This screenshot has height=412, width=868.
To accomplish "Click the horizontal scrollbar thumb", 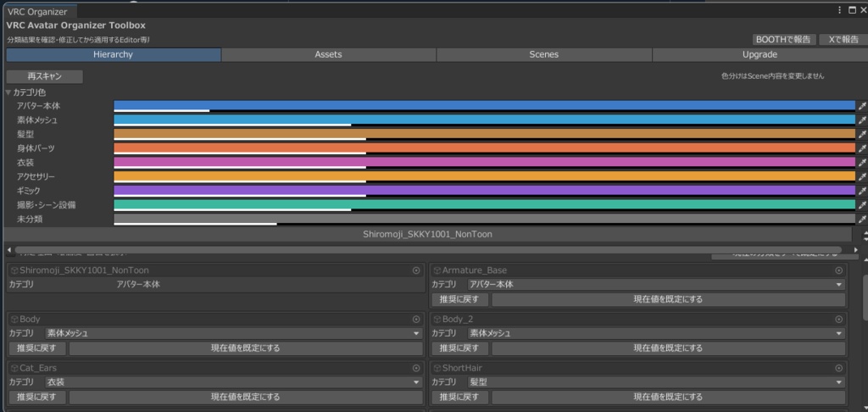I will pos(428,250).
